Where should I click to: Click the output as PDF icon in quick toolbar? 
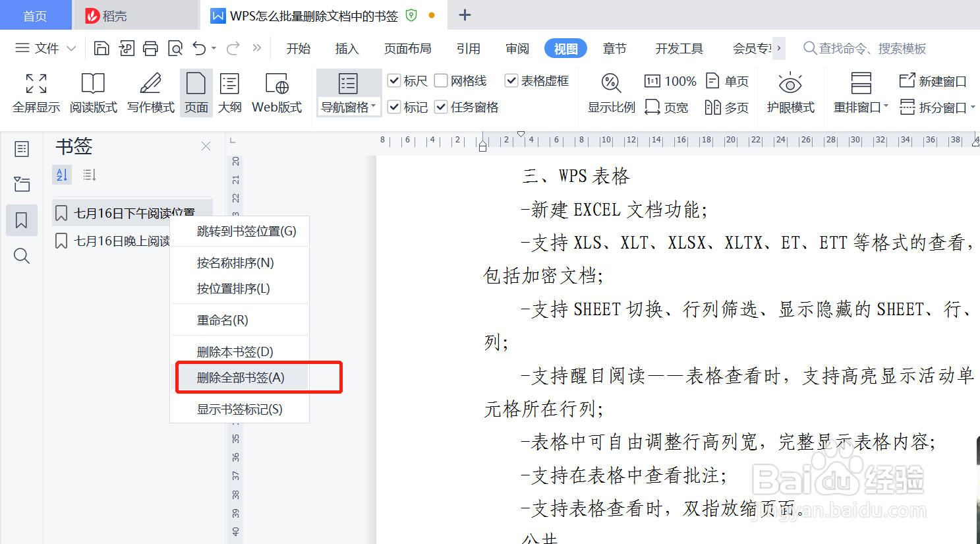coord(127,48)
